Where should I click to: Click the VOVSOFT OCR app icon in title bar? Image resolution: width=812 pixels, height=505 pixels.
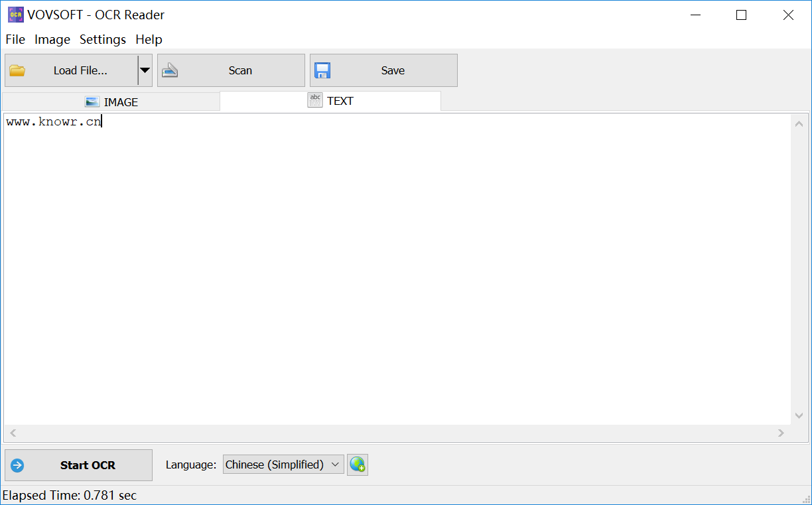[15, 15]
